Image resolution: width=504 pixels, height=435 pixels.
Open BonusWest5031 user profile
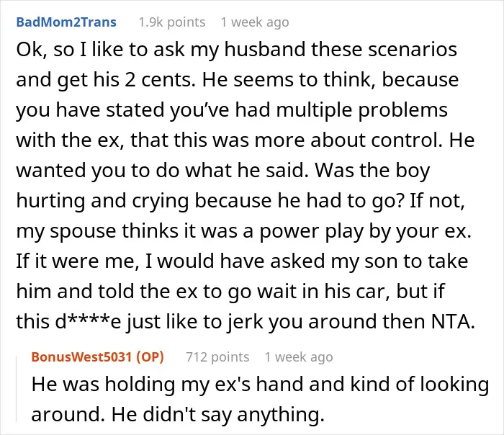point(81,357)
